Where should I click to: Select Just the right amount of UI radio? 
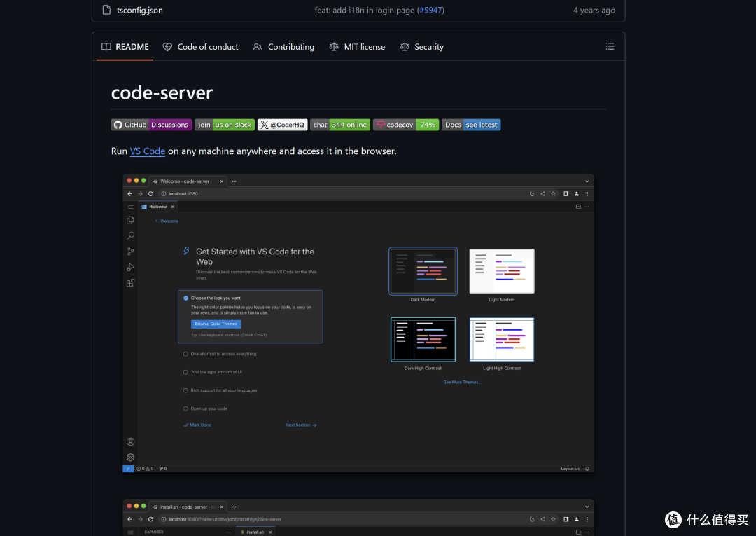pyautogui.click(x=185, y=373)
